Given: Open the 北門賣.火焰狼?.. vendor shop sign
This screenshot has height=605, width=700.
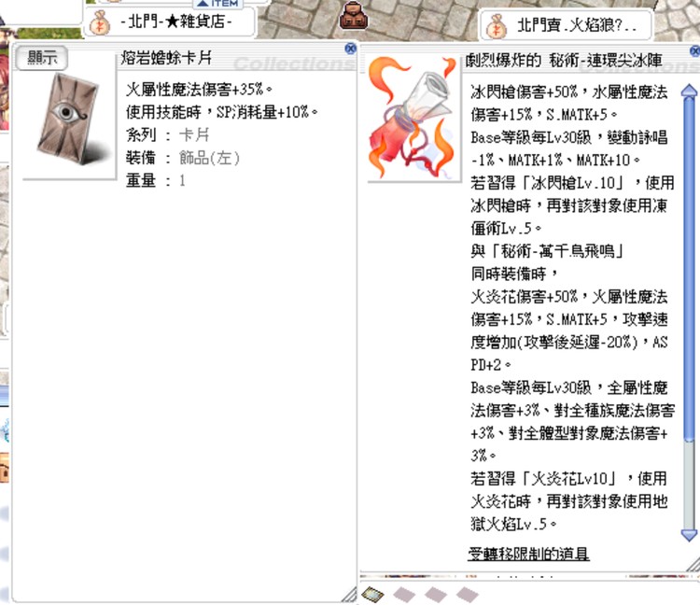Looking at the screenshot, I should [566, 25].
